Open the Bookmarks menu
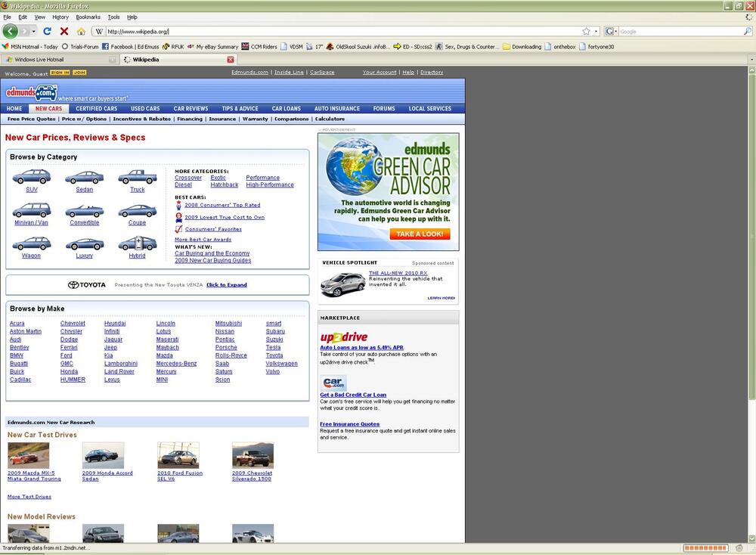756x555 pixels. (88, 17)
